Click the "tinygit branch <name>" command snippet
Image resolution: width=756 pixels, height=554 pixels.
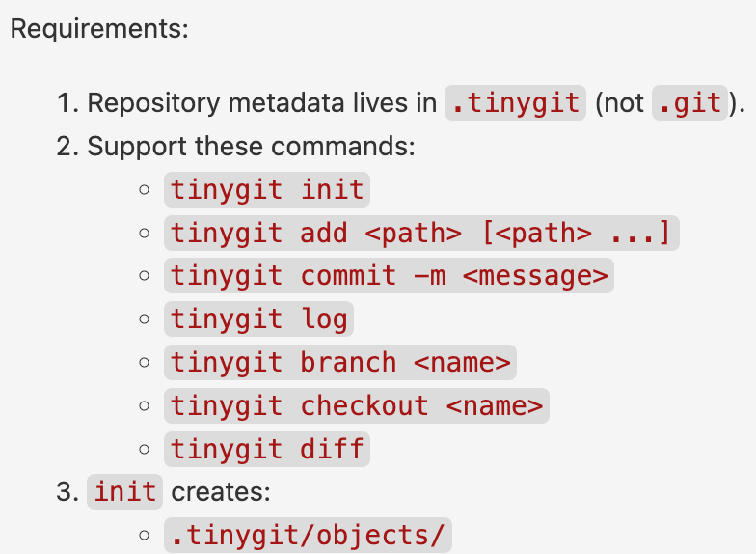point(340,363)
